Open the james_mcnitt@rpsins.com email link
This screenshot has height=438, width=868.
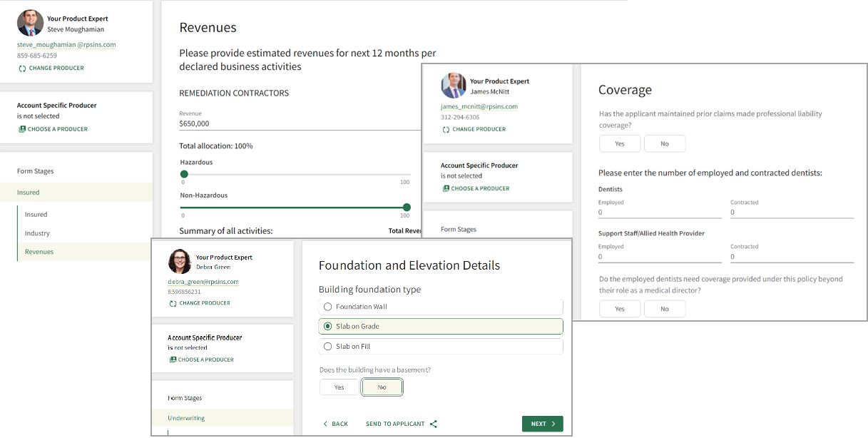[x=479, y=107]
